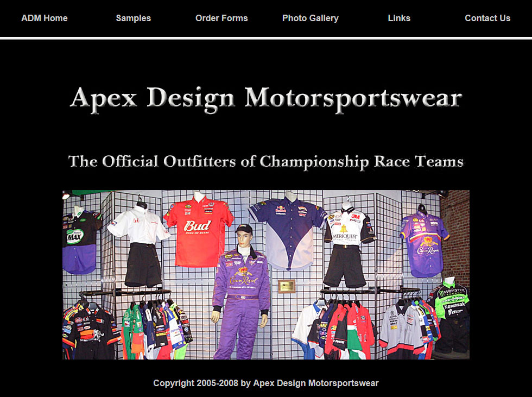Click the Apex Design Motorsportswear title
The height and width of the screenshot is (397, 532).
(266, 99)
